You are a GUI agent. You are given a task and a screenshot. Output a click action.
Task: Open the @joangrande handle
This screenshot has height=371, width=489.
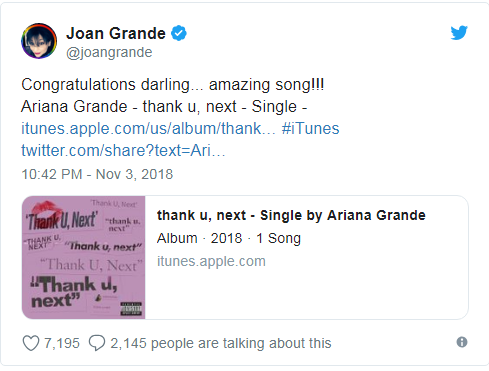click(x=109, y=53)
